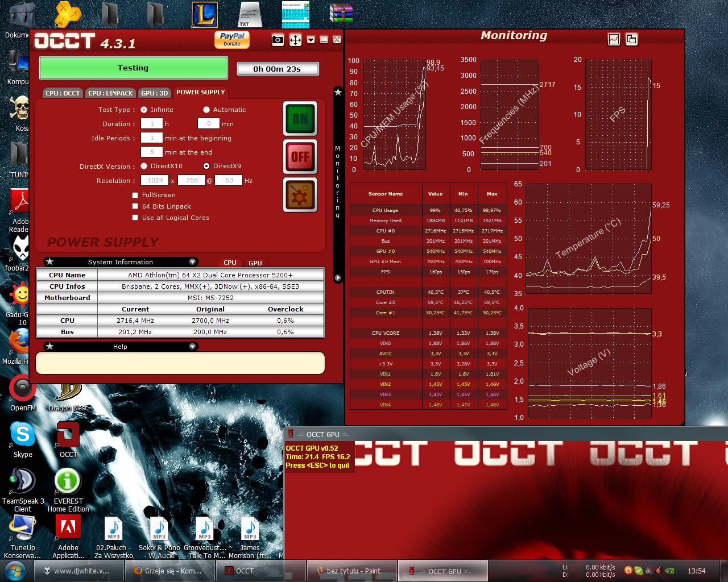Tick Use all Logical Cores
The width and height of the screenshot is (728, 582).
pyautogui.click(x=135, y=218)
